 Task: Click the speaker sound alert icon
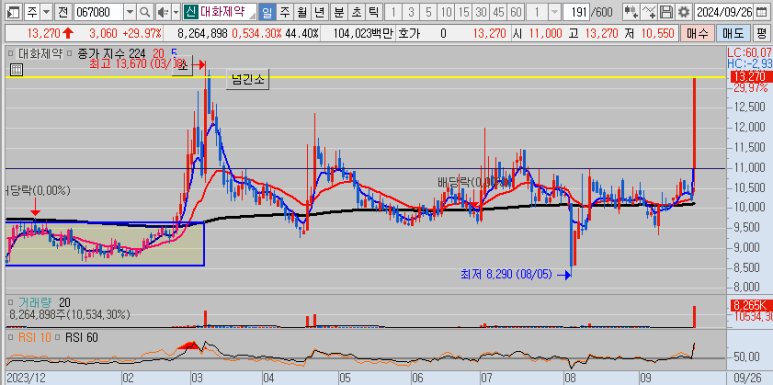[162, 12]
